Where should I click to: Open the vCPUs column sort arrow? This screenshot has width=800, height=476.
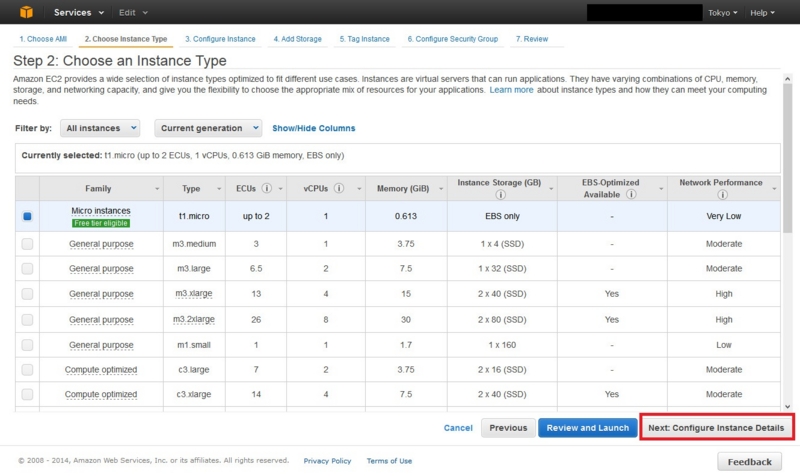click(x=359, y=189)
